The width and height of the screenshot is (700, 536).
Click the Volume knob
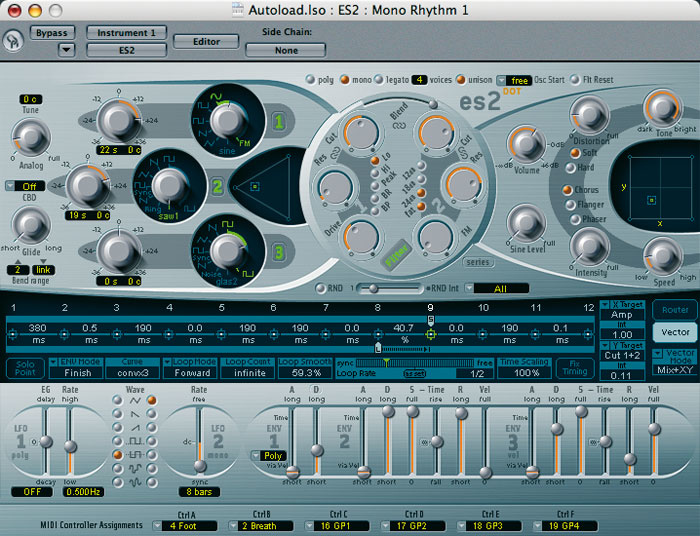525,143
